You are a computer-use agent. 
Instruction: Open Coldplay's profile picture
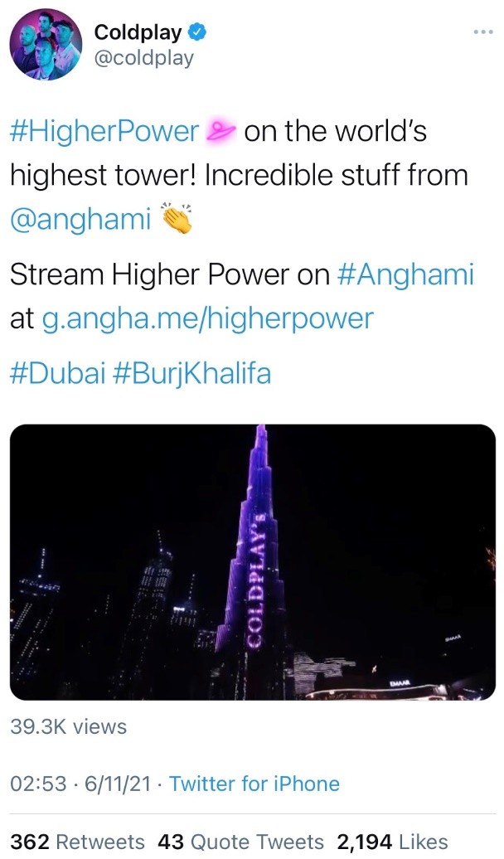pyautogui.click(x=46, y=45)
